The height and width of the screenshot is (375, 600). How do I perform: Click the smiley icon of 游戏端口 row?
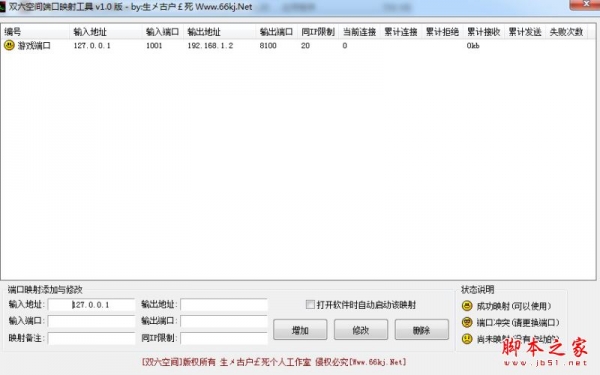point(9,46)
